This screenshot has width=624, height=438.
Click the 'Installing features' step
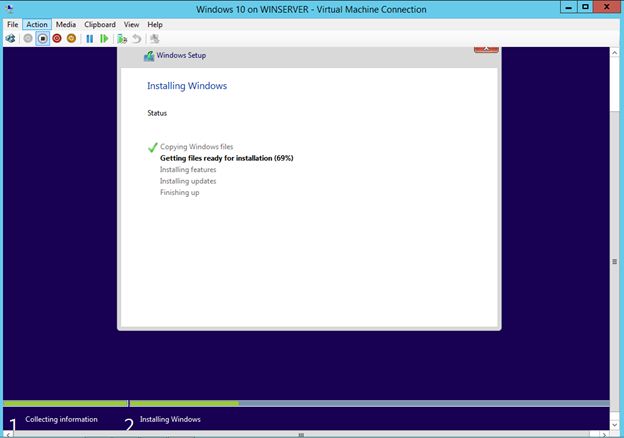pos(188,170)
